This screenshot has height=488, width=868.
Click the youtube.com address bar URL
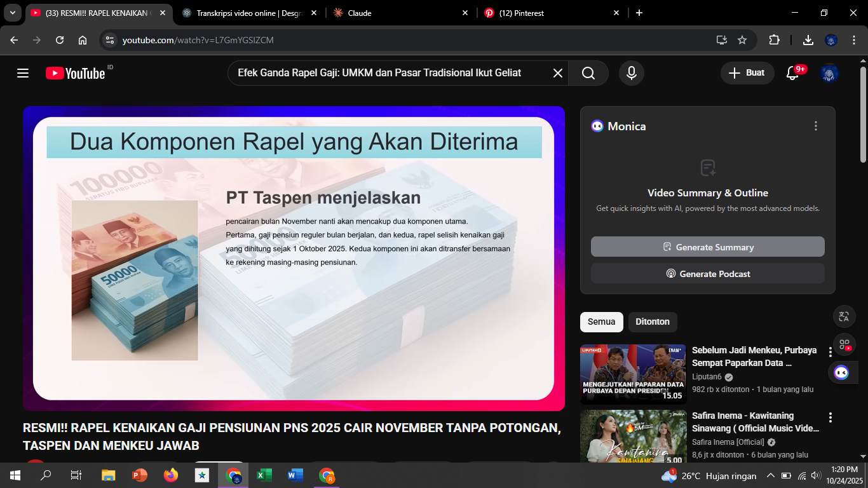coord(198,40)
